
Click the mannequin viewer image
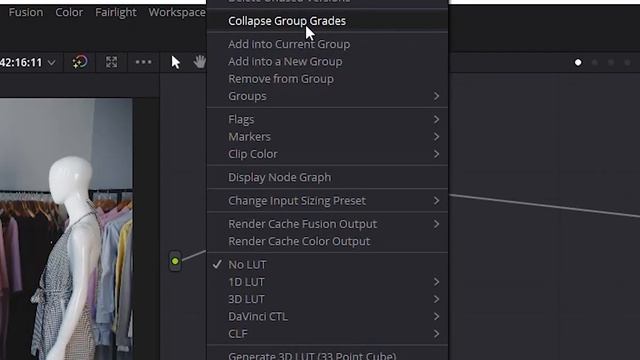pos(66,229)
